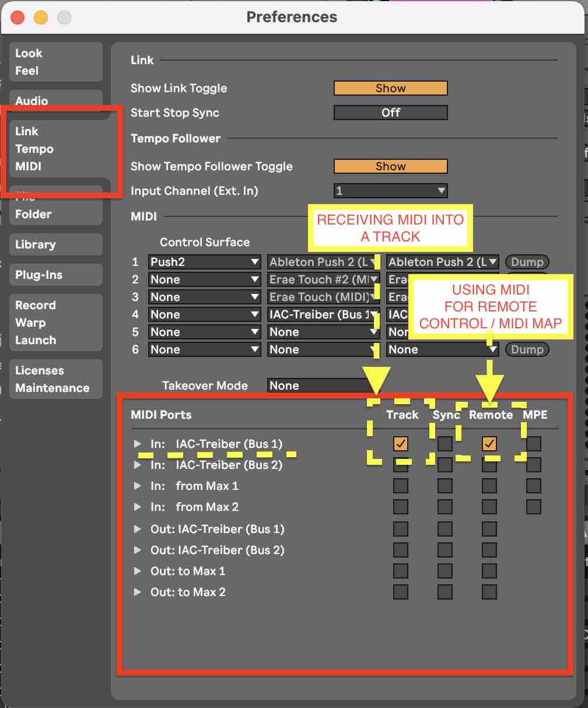Enable Track for In: from Max 1

(400, 486)
